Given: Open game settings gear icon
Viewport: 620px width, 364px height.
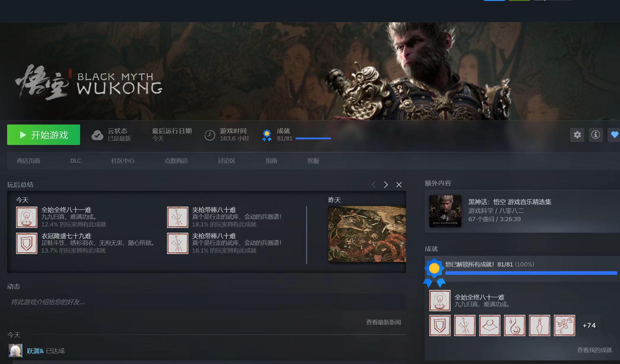Looking at the screenshot, I should (577, 135).
